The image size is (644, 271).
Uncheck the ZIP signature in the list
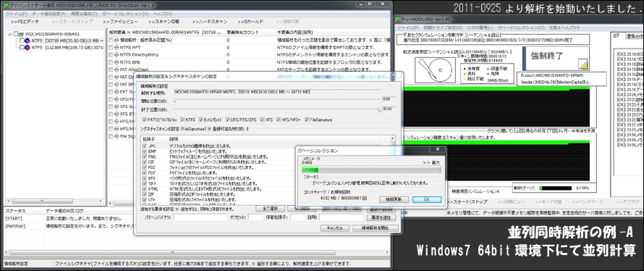coord(144,194)
